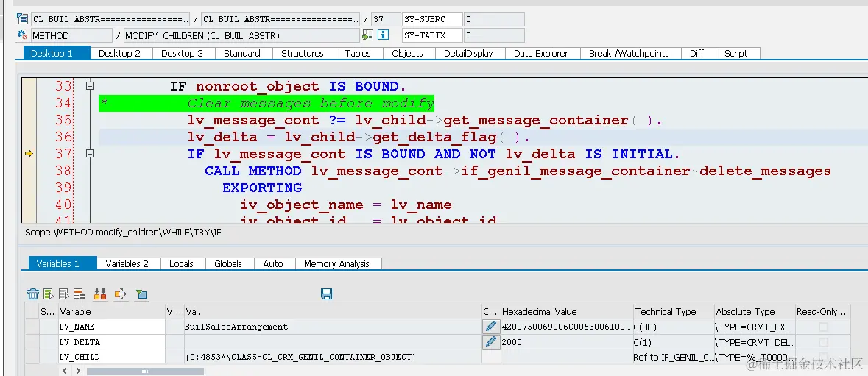Image resolution: width=868 pixels, height=376 pixels.
Task: Click the trash can delete-variables icon
Action: click(x=33, y=294)
